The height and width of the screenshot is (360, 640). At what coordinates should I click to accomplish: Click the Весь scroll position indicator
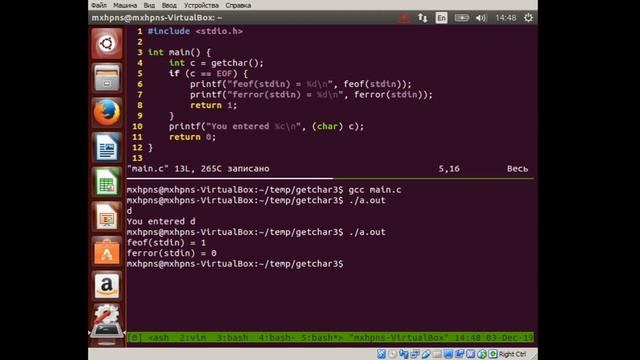517,169
